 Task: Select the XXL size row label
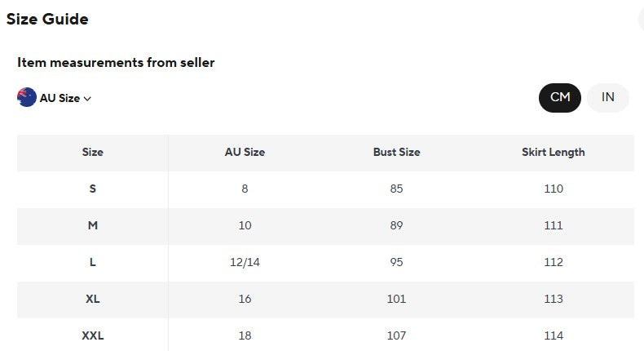[x=92, y=335]
